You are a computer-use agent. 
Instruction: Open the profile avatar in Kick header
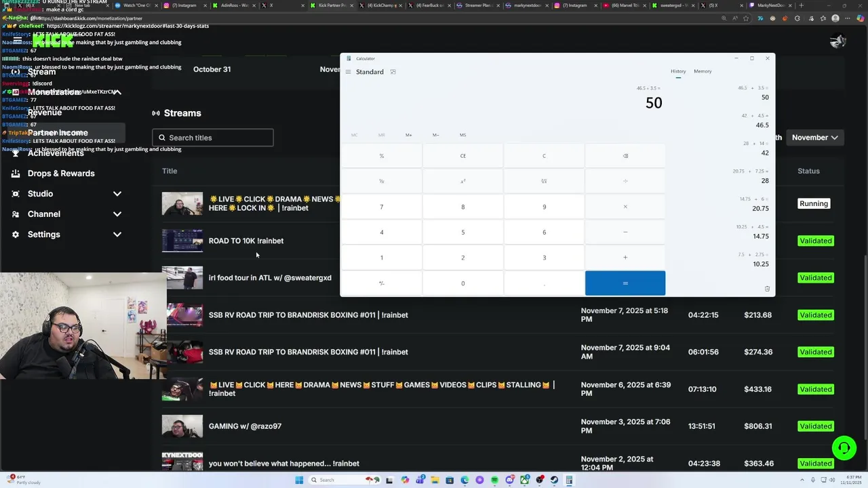click(x=837, y=41)
